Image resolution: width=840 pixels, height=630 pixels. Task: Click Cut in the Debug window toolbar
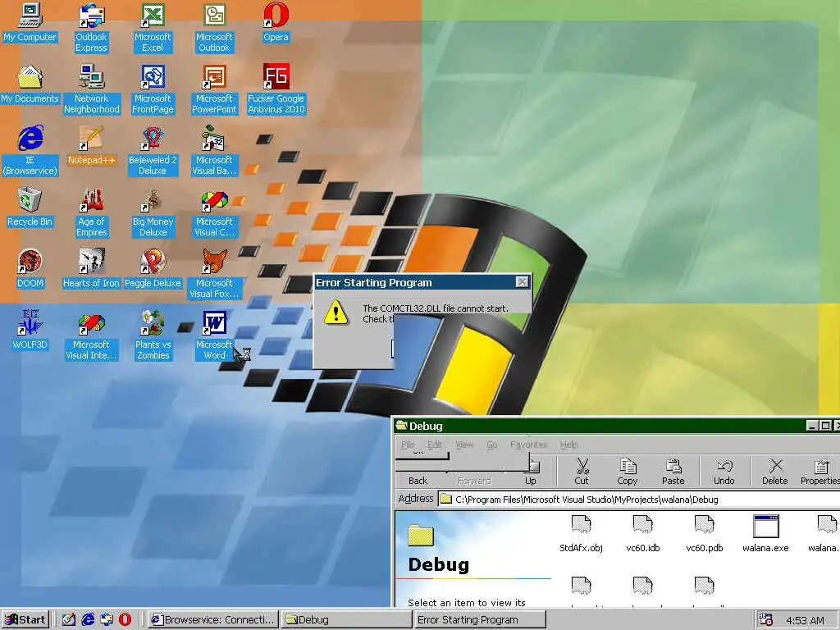(582, 472)
